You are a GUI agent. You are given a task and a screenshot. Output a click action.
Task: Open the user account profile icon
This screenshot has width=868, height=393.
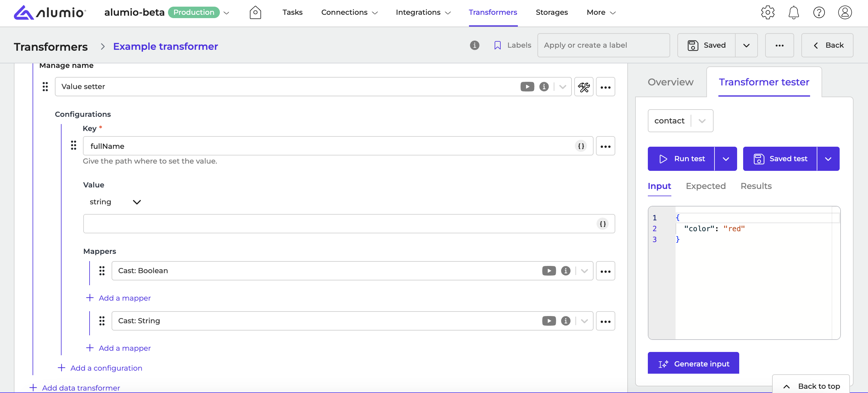coord(845,12)
